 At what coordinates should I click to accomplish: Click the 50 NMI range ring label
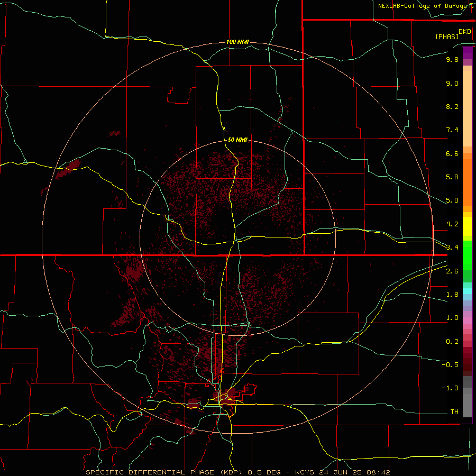point(237,140)
